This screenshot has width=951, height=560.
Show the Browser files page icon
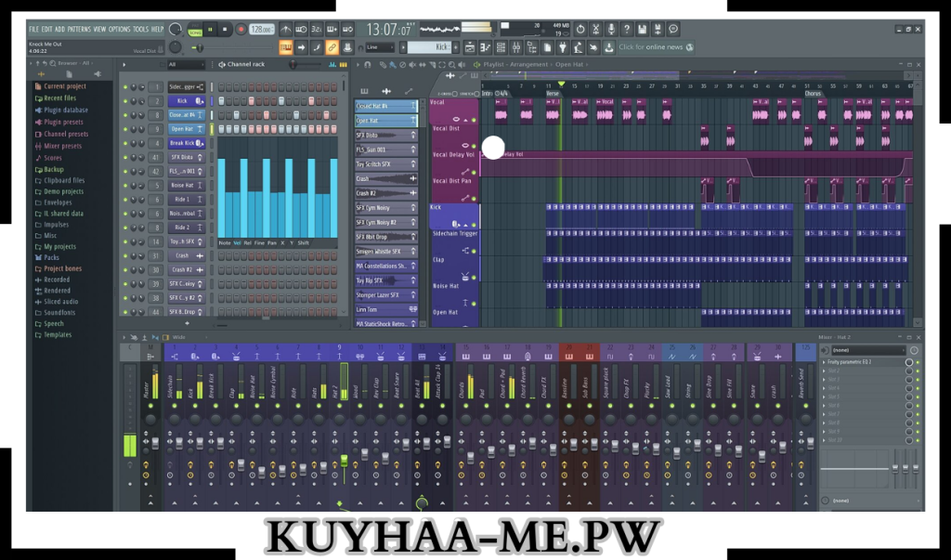69,74
